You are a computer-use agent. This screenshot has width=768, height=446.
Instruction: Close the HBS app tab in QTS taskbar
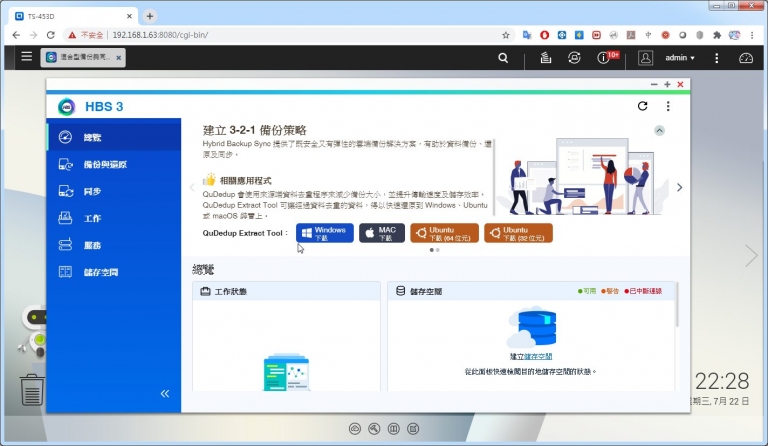[119, 58]
